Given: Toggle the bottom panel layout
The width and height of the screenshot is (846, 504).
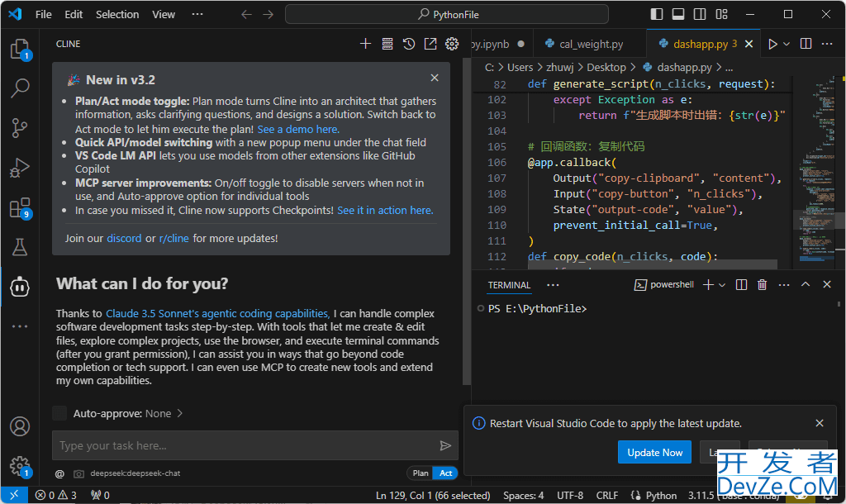Looking at the screenshot, I should pos(678,14).
